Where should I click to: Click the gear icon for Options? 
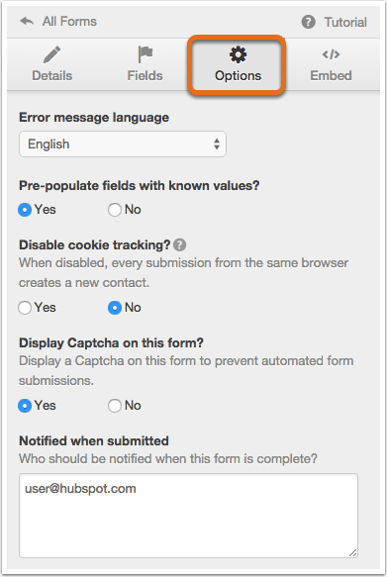[x=238, y=54]
